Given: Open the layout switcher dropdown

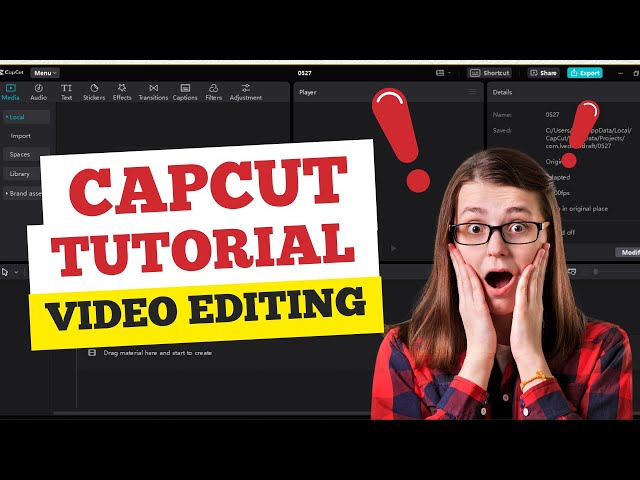Looking at the screenshot, I should click(x=443, y=73).
